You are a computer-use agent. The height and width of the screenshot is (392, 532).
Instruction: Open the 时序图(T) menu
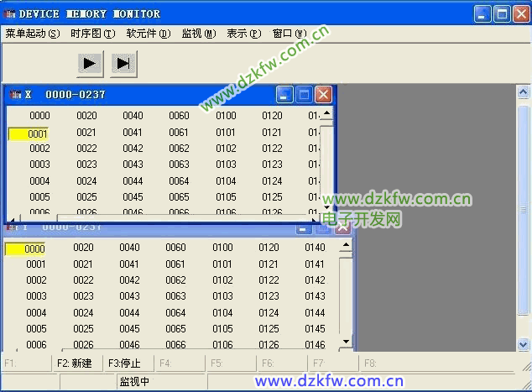pyautogui.click(x=93, y=34)
